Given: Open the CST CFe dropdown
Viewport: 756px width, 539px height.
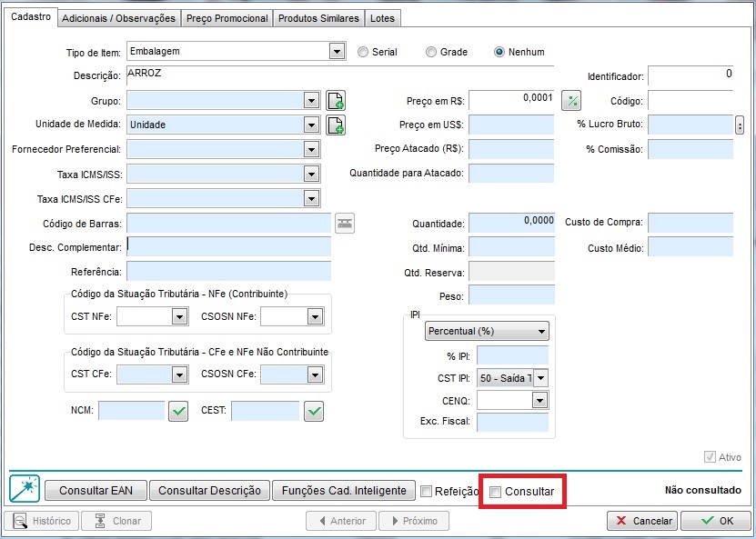Looking at the screenshot, I should [179, 374].
